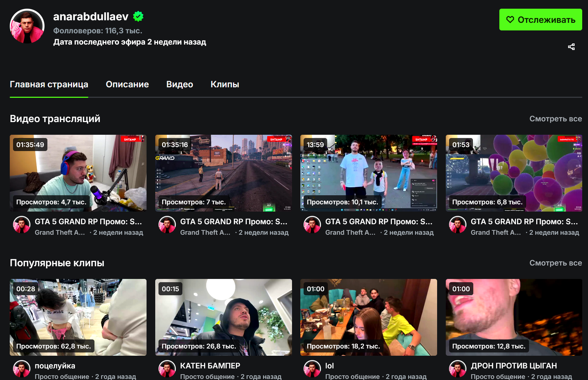This screenshot has height=380, width=588.
Task: Open the 00:15 КАТЕН БАМПЕР clip thumbnail
Action: (x=224, y=317)
